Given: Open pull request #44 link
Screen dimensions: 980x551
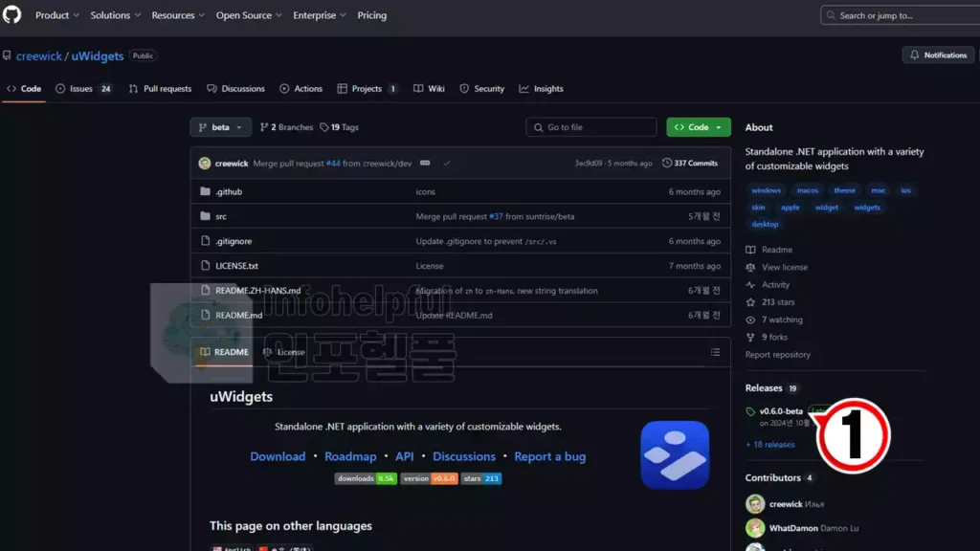Looking at the screenshot, I should tap(333, 164).
